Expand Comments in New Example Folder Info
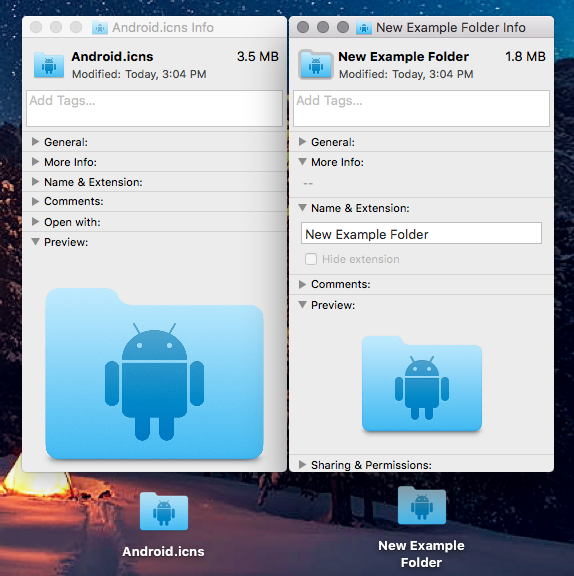This screenshot has height=576, width=574. tap(302, 284)
